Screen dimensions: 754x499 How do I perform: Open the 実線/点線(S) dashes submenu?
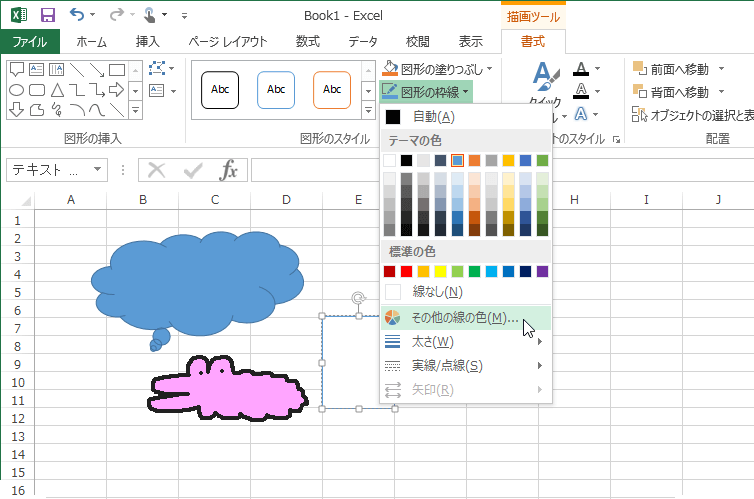[465, 366]
